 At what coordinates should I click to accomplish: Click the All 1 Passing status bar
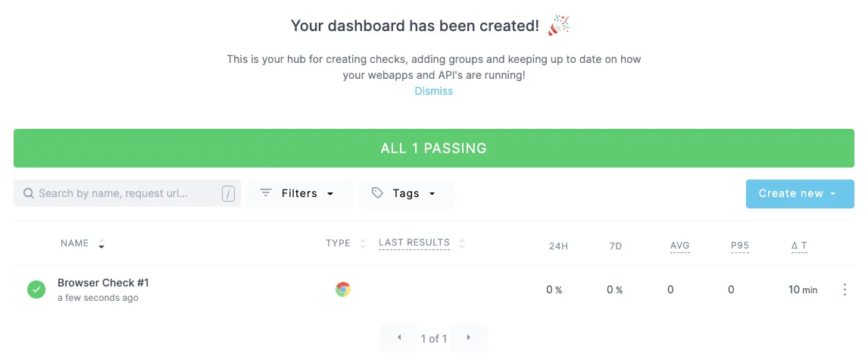434,148
